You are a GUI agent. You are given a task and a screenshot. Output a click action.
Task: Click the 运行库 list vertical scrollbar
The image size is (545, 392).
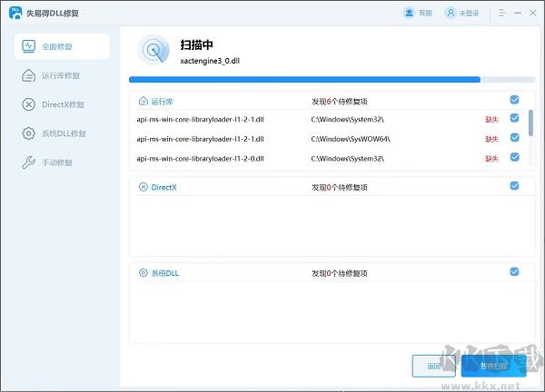click(530, 122)
